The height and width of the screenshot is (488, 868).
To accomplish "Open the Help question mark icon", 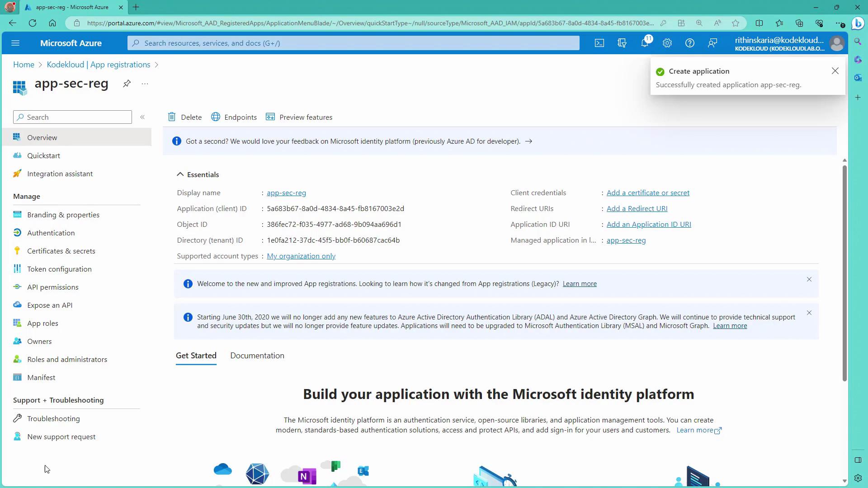I will [690, 43].
